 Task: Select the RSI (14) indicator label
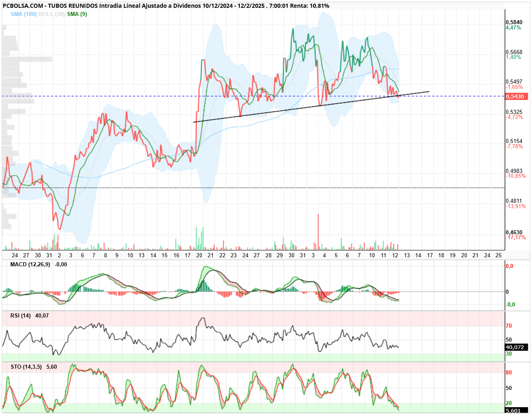[x=20, y=315]
